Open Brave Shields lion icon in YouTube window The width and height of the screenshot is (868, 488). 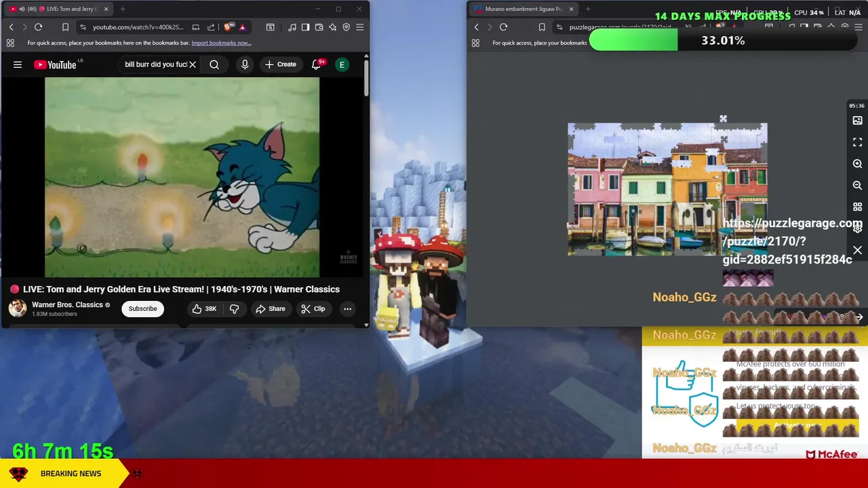coord(228,27)
